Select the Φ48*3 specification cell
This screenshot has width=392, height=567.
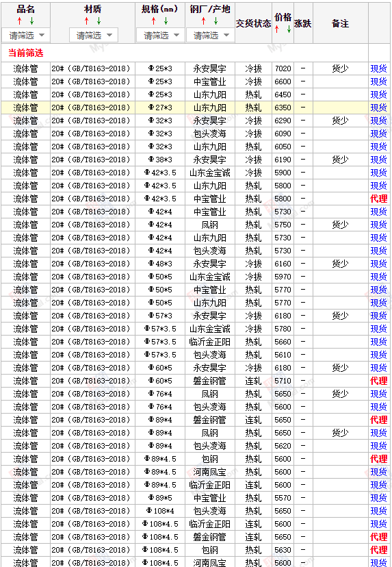[x=160, y=264]
